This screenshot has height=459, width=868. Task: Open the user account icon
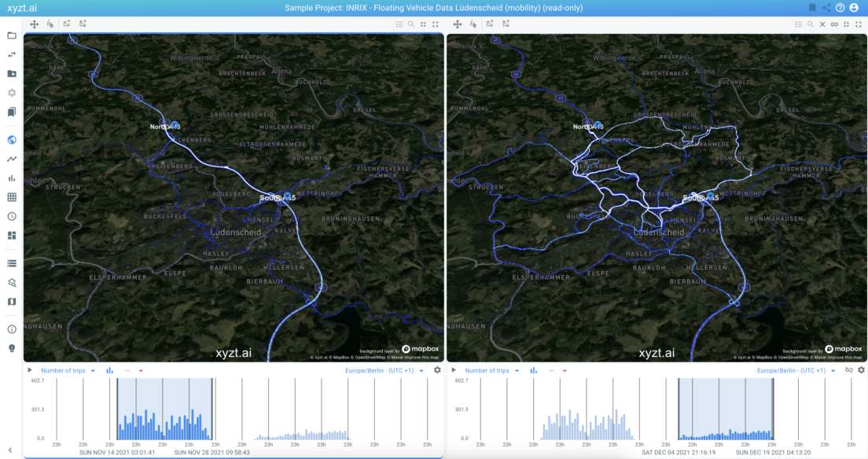click(854, 8)
